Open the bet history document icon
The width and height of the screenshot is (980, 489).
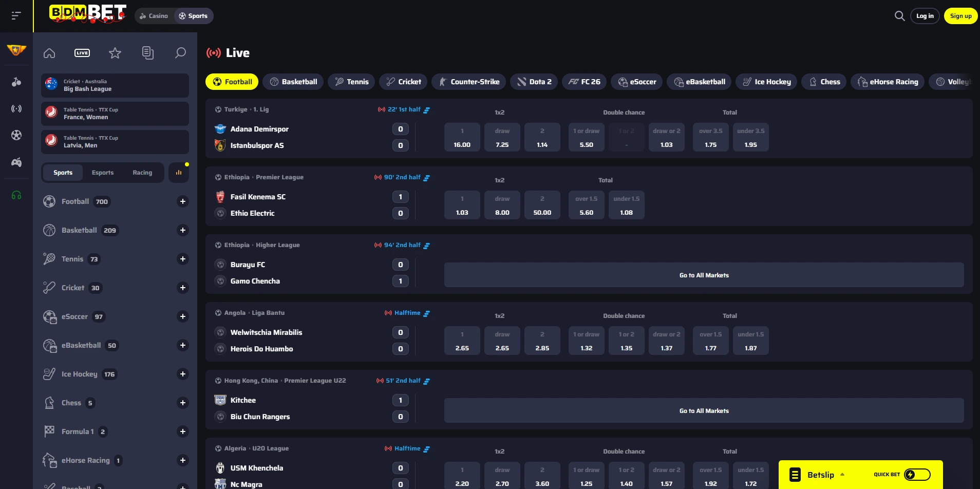tap(148, 53)
